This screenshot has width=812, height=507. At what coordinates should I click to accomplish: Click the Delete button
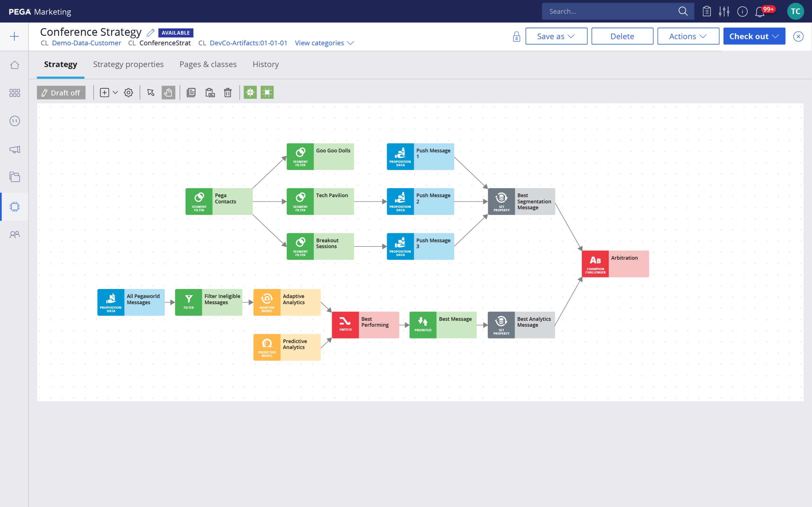(622, 35)
